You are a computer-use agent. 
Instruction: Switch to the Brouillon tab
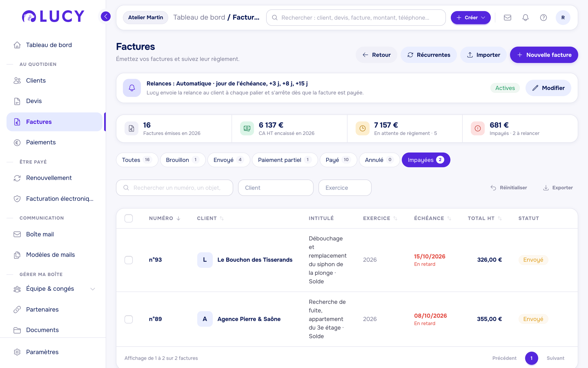(x=183, y=160)
